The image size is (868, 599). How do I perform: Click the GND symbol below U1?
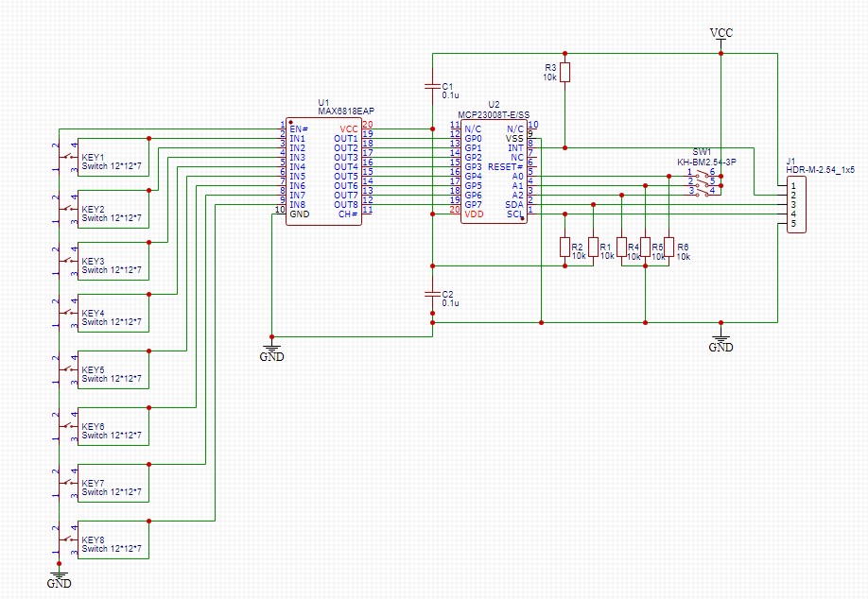point(271,351)
